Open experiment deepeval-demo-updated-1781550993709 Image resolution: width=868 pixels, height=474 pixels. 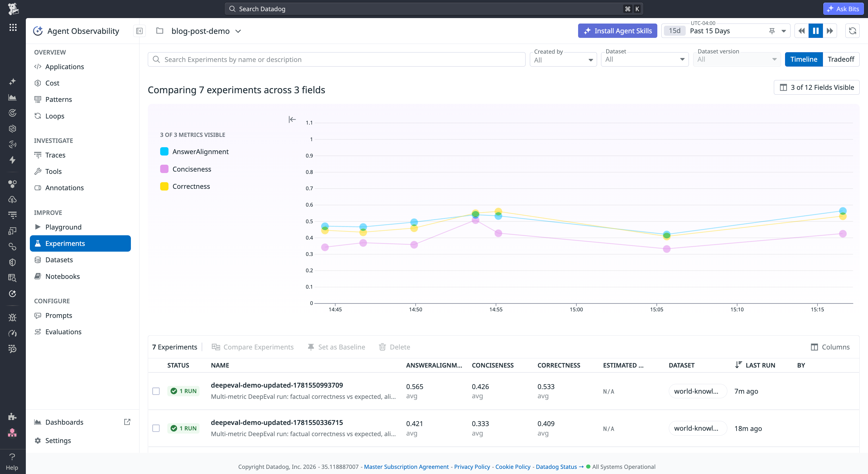277,385
